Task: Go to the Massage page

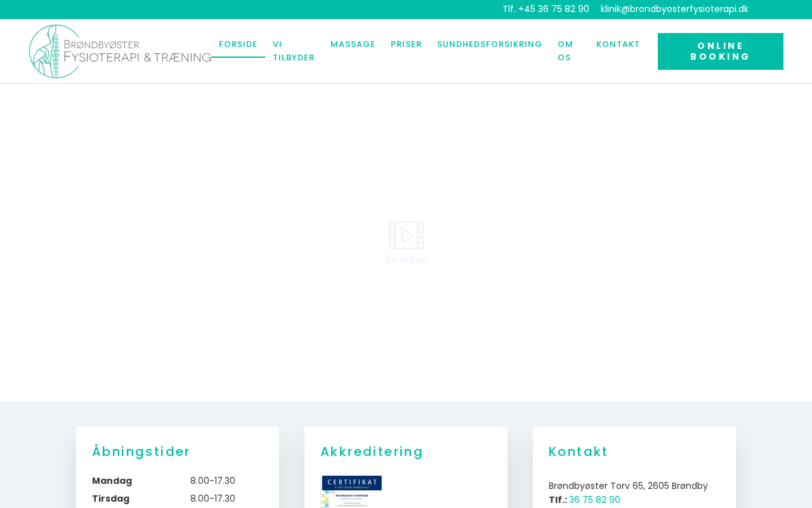Action: pyautogui.click(x=353, y=44)
